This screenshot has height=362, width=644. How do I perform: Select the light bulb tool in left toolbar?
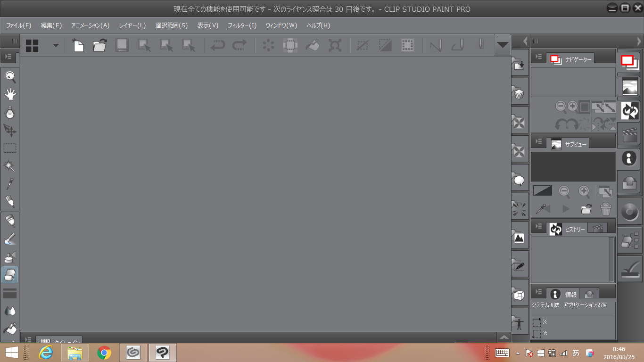pyautogui.click(x=10, y=112)
